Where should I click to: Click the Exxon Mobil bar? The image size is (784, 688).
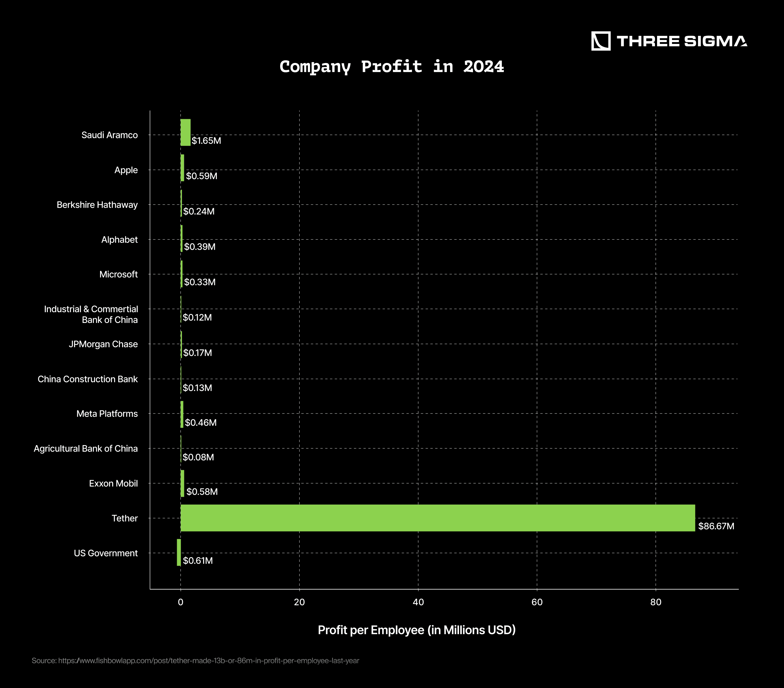[x=182, y=483]
